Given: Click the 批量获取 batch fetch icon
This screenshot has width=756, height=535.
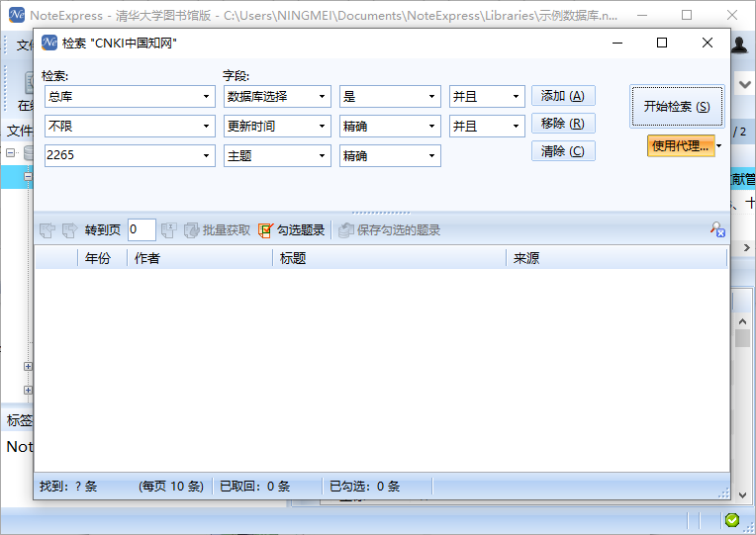Looking at the screenshot, I should [191, 230].
